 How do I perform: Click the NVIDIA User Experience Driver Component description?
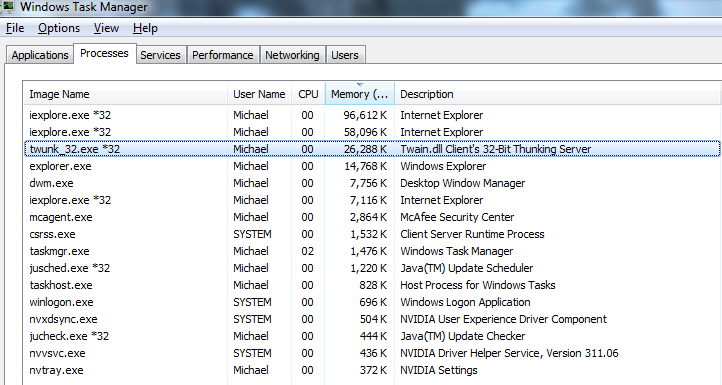pyautogui.click(x=503, y=319)
